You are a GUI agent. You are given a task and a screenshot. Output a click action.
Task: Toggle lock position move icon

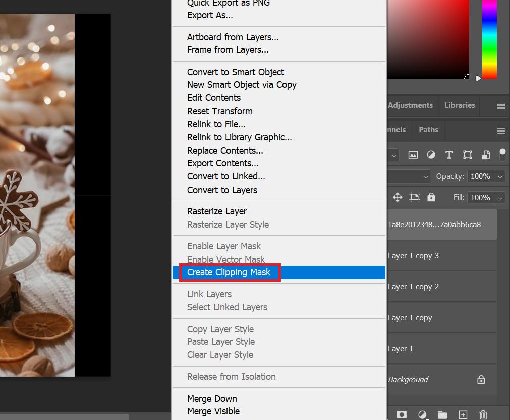398,197
